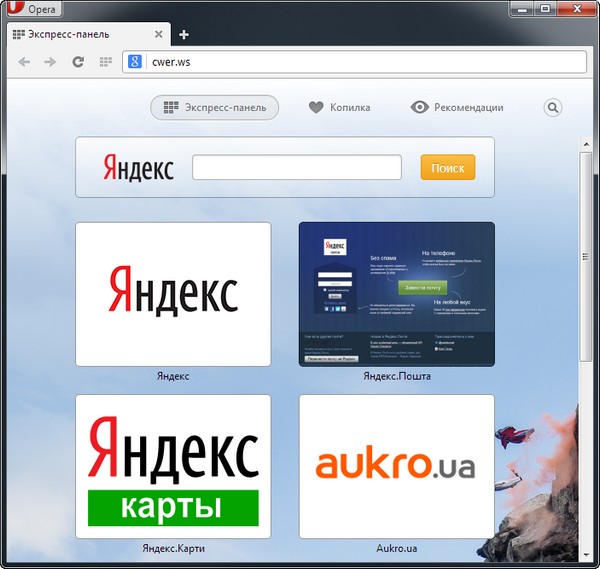
Task: Click the Speed Dial grid icon in toolbar
Action: (105, 62)
